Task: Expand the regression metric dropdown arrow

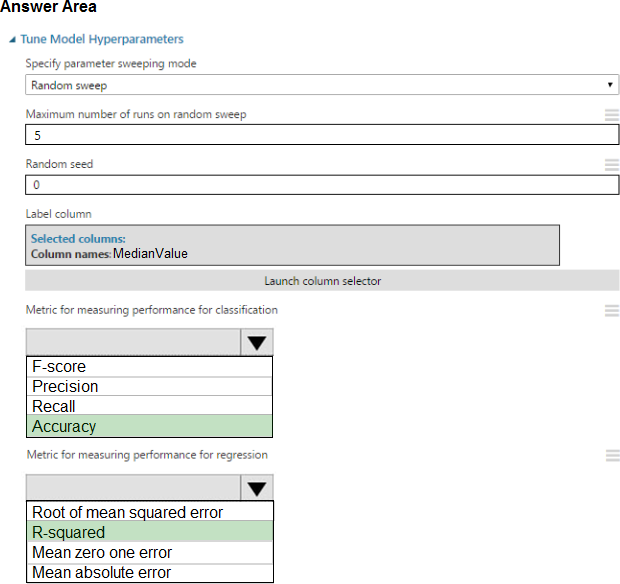Action: coord(257,488)
